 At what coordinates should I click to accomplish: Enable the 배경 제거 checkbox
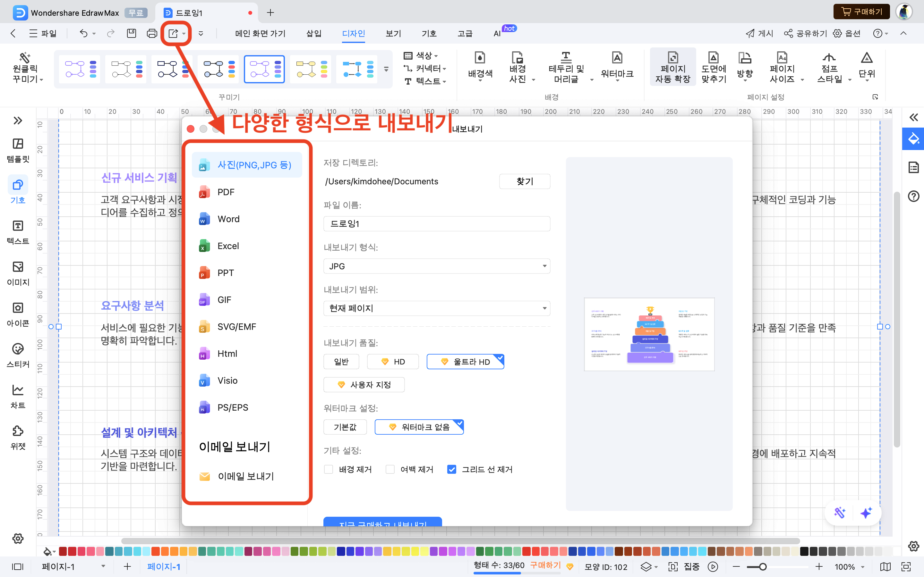coord(328,469)
